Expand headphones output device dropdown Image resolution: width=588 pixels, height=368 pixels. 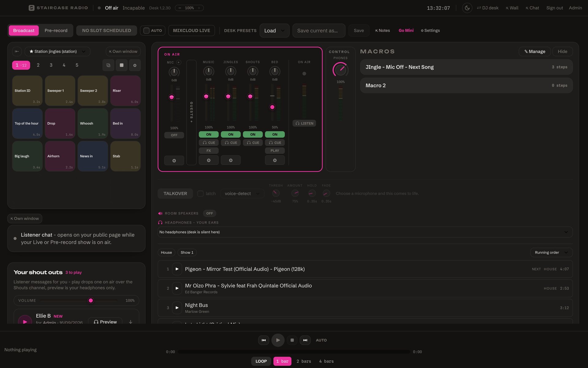[x=365, y=232]
